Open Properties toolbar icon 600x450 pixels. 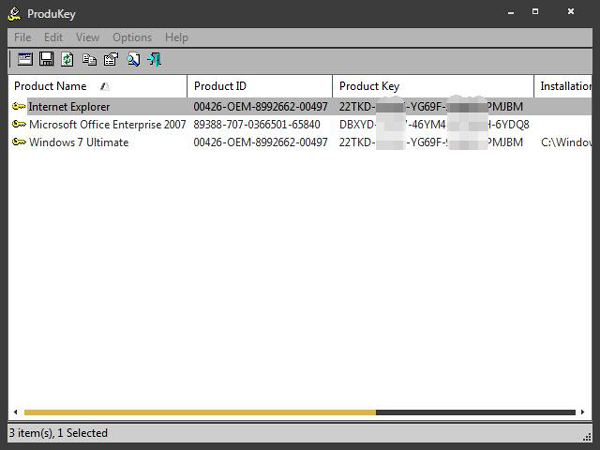pos(111,59)
